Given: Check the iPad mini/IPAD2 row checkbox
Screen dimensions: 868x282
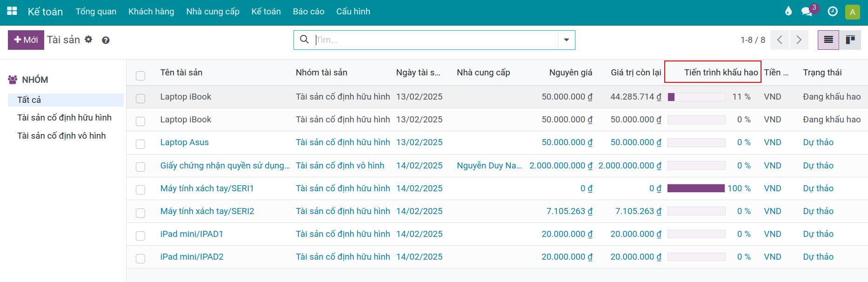Looking at the screenshot, I should [x=140, y=258].
